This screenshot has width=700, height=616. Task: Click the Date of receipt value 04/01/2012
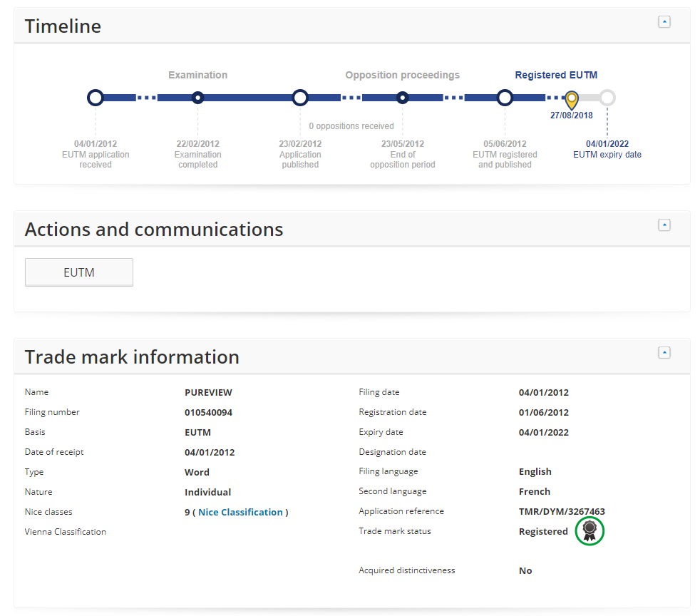pyautogui.click(x=210, y=452)
